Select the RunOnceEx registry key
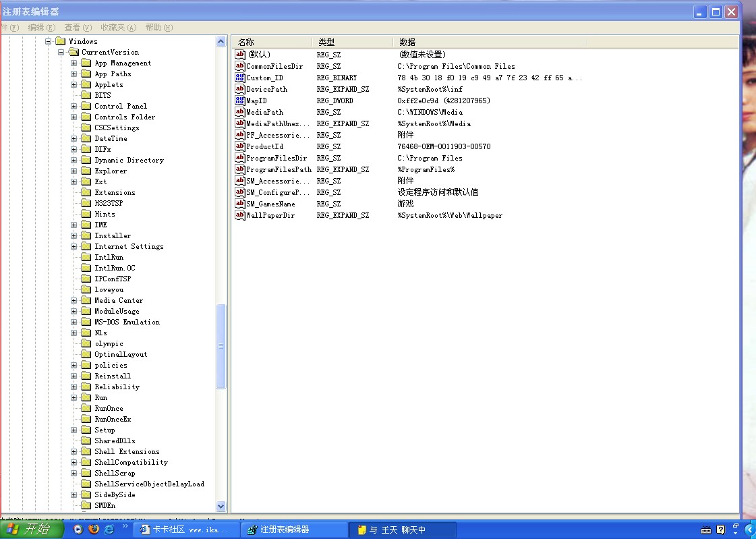Viewport: 756px width, 539px height. (113, 419)
